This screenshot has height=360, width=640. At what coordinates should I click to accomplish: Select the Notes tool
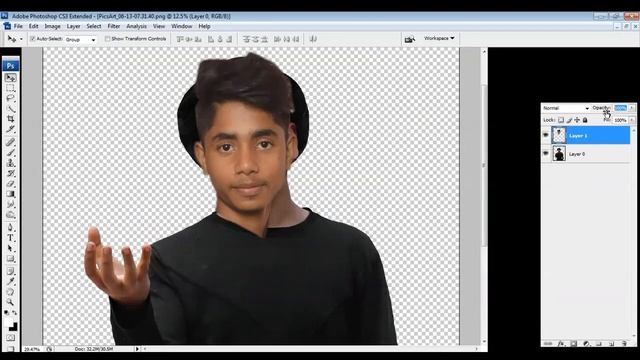pos(11,271)
